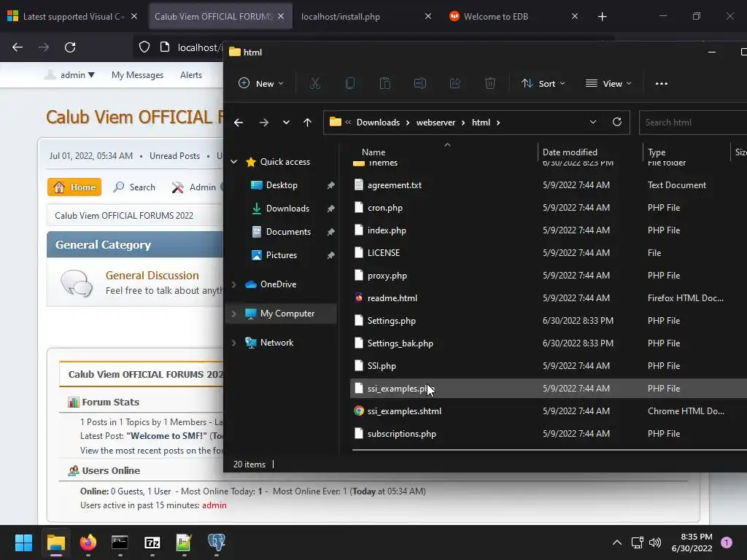Click the Firefox shield tracking protection icon

(144, 47)
